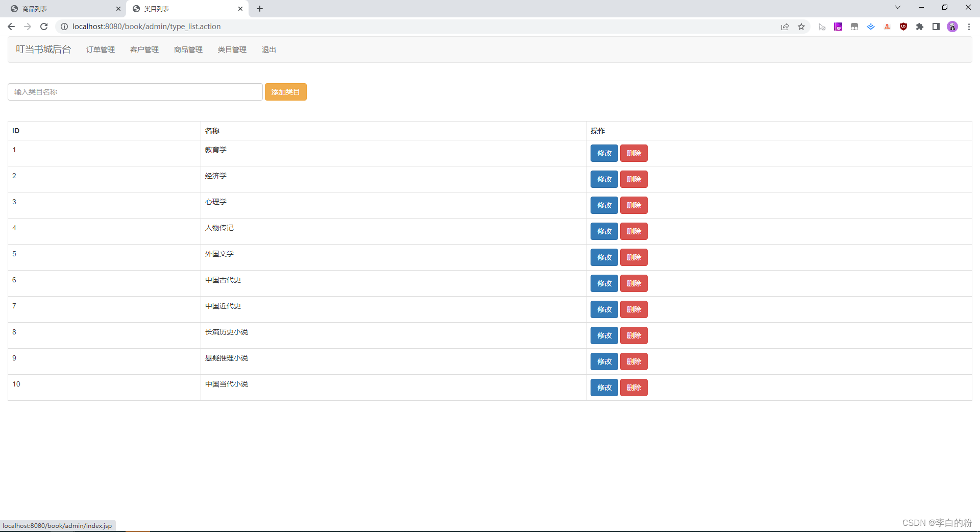The image size is (980, 532).
Task: Click 删除 for 中国近代史
Action: pos(634,309)
